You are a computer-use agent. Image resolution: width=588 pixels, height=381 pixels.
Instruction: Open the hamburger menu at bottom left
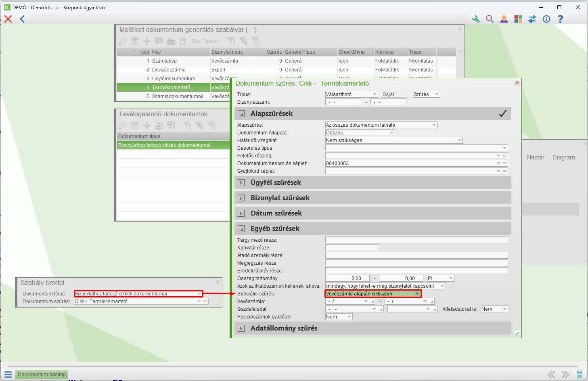click(x=8, y=375)
